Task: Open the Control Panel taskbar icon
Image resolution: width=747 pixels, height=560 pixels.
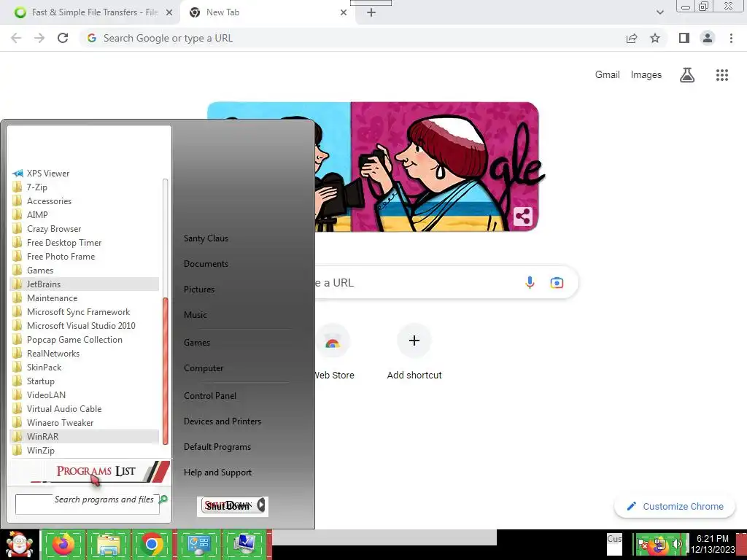Action: tap(198, 544)
